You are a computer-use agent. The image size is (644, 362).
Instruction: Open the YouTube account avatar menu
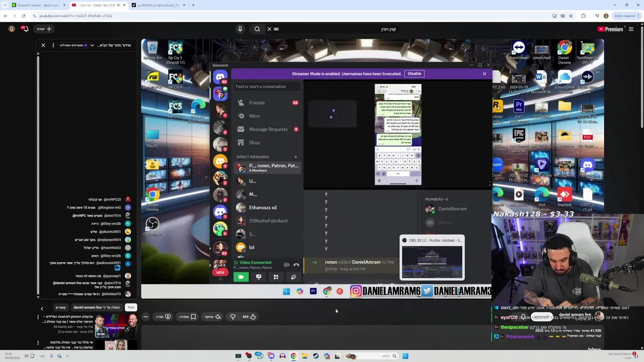(12, 29)
